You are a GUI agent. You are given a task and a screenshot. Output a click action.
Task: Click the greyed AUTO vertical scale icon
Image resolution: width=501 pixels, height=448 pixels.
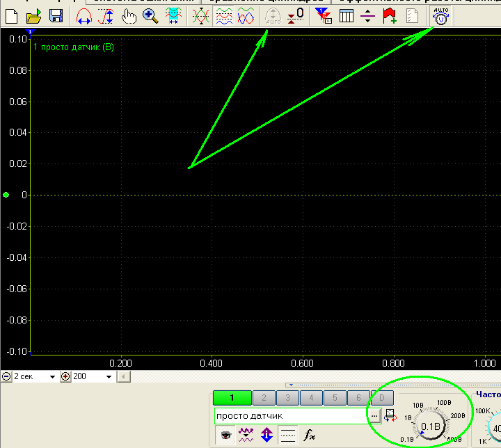point(273,16)
